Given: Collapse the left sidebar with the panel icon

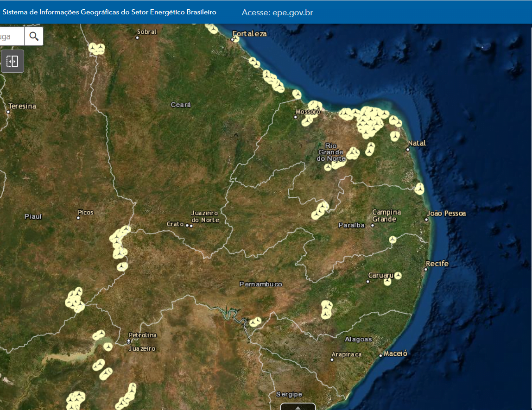Looking at the screenshot, I should pos(12,61).
